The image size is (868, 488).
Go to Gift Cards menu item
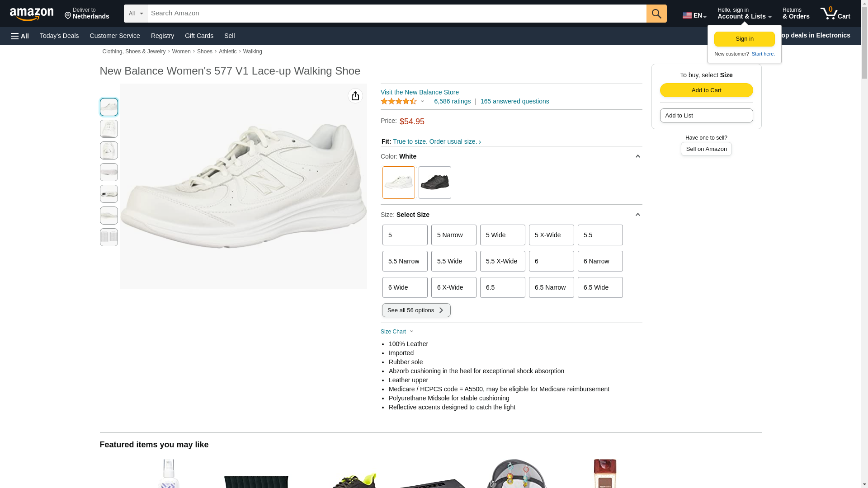point(199,36)
